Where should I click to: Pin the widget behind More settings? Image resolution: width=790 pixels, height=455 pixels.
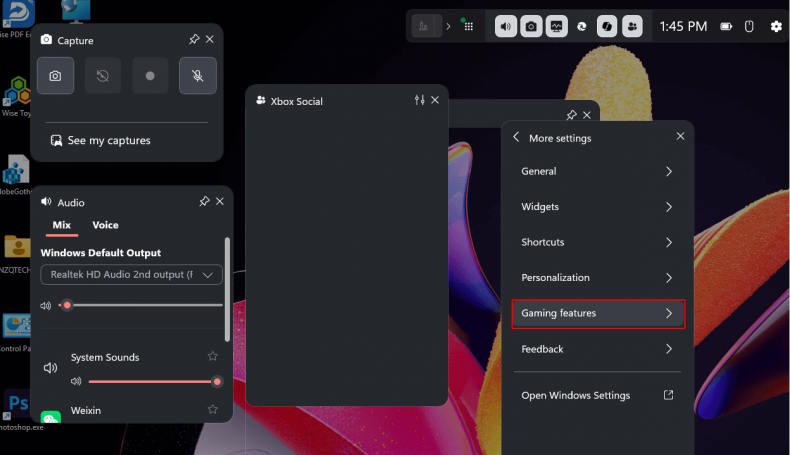(x=571, y=115)
